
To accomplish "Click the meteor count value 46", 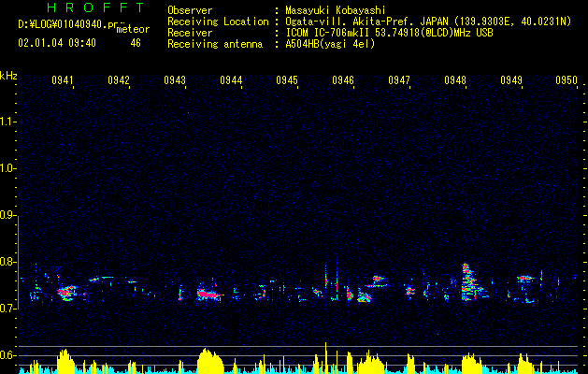I will click(136, 43).
